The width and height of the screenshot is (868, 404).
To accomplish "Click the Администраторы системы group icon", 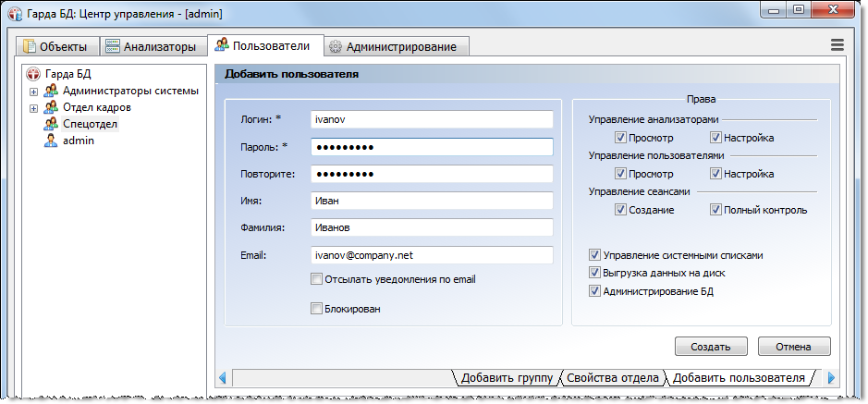I will pyautogui.click(x=51, y=91).
